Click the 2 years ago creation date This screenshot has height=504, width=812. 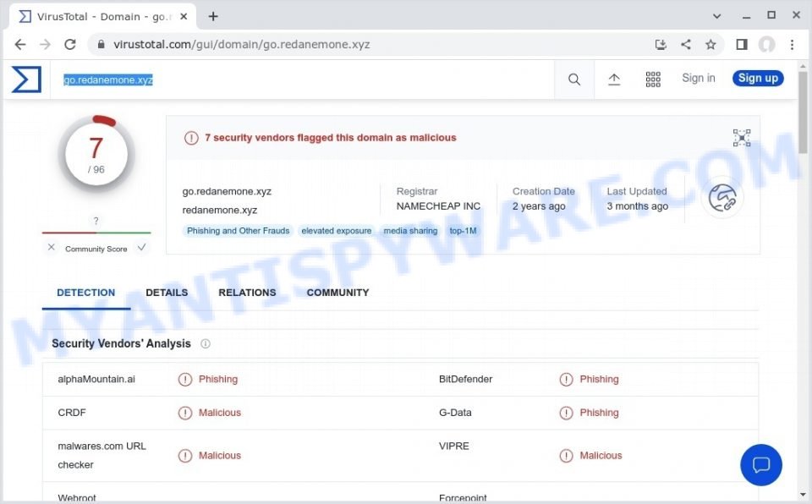539,206
